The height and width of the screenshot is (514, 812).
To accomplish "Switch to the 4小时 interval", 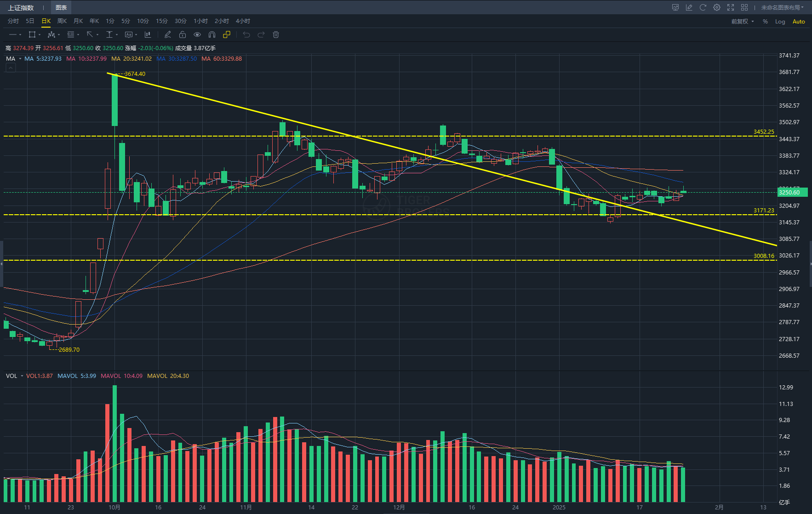I will pos(243,21).
